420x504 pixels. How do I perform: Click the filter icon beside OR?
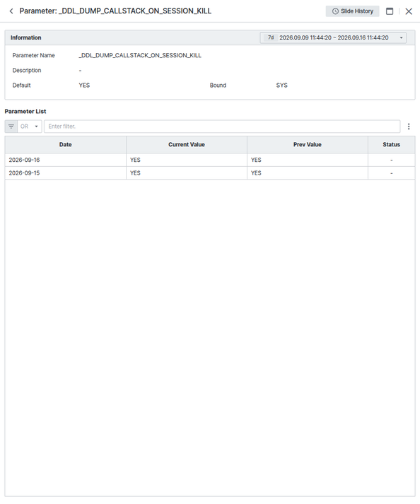pos(11,127)
